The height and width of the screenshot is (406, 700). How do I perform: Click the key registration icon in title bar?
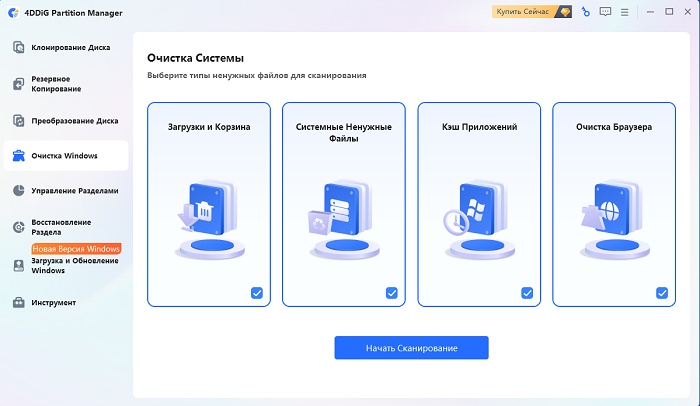click(x=585, y=12)
